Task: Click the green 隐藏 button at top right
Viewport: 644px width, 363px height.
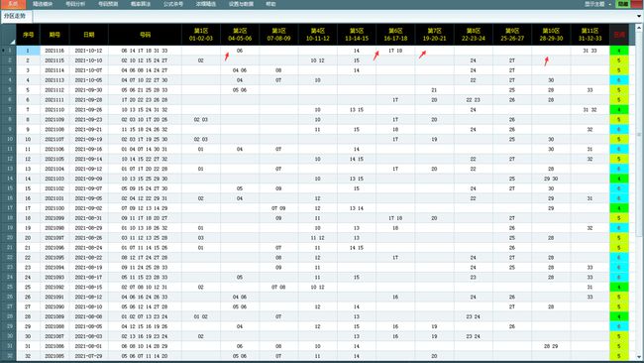Action: pyautogui.click(x=623, y=4)
